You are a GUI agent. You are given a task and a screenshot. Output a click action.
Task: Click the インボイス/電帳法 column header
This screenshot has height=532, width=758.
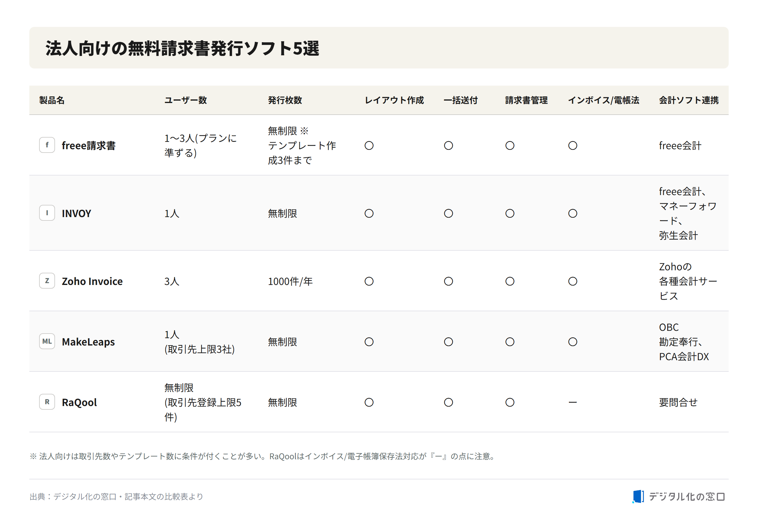tap(603, 100)
